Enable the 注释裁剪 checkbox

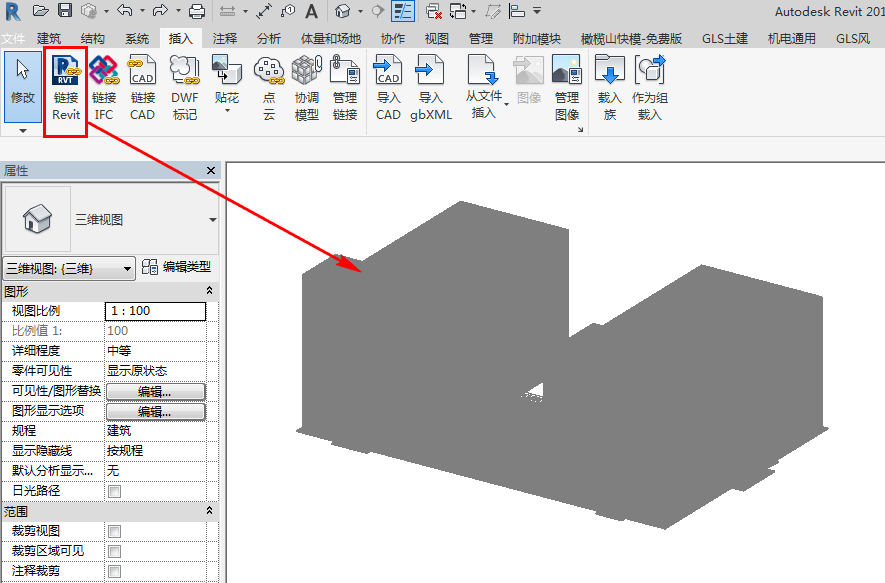[x=115, y=571]
